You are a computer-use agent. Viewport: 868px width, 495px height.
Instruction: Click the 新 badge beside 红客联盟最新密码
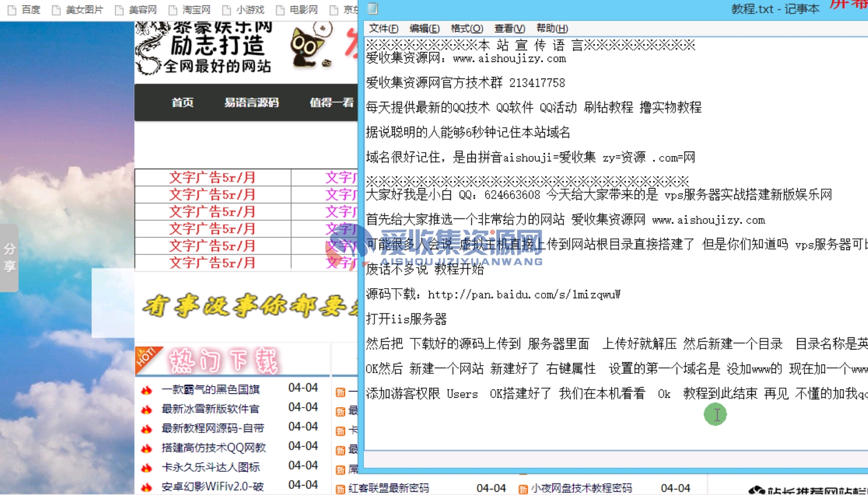click(x=341, y=489)
